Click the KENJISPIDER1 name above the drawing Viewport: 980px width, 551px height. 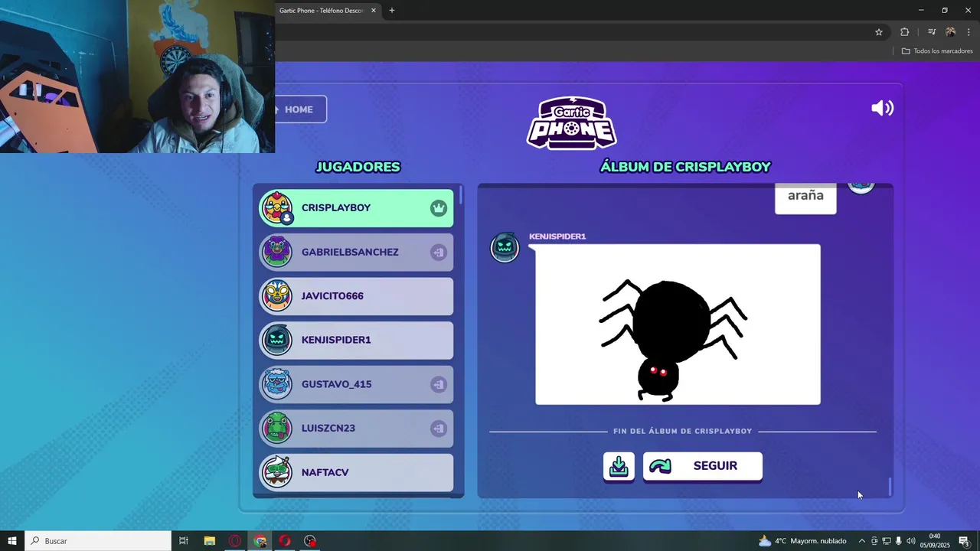tap(557, 236)
